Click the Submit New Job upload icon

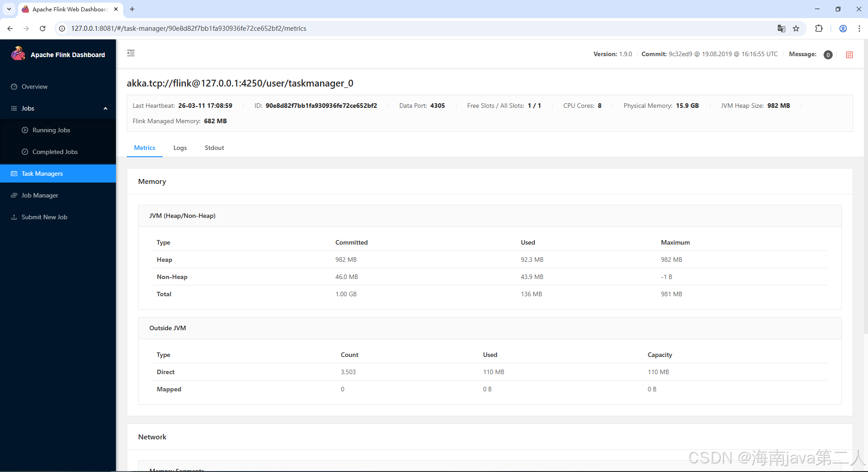tap(14, 217)
